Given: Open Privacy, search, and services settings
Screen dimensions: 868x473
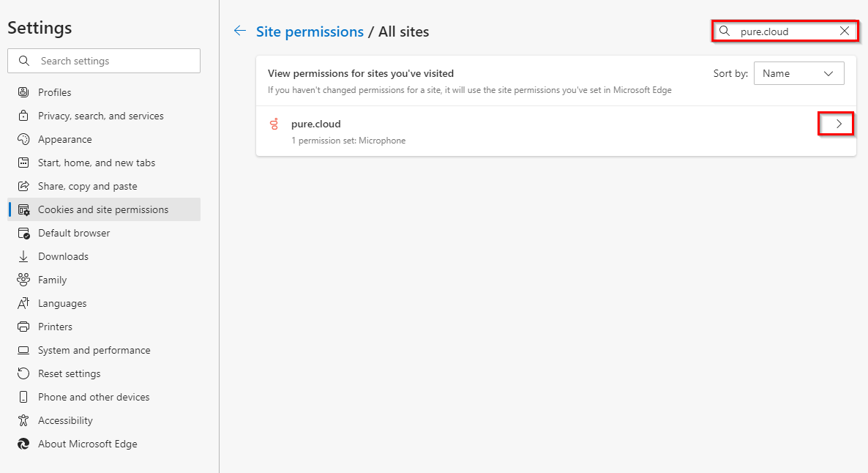Looking at the screenshot, I should [100, 116].
